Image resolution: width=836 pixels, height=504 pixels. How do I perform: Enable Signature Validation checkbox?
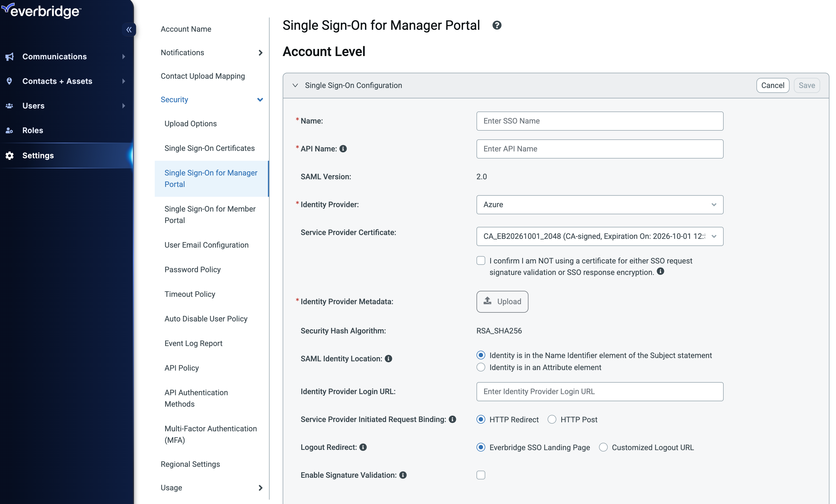point(481,475)
